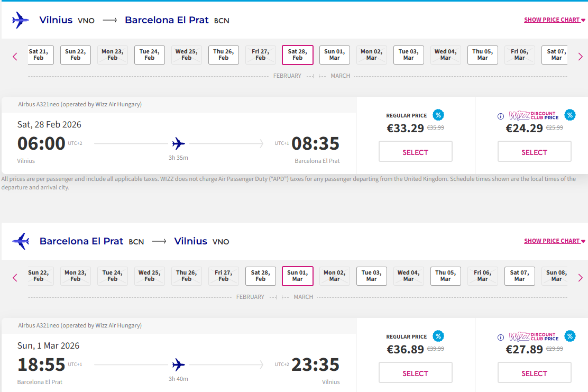
Task: Go to previous outbound dates arrow
Action: point(15,57)
